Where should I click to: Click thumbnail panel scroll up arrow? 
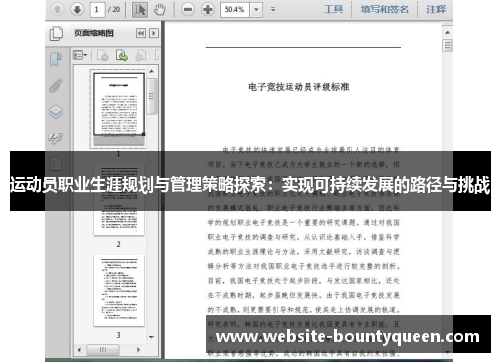coord(151,71)
